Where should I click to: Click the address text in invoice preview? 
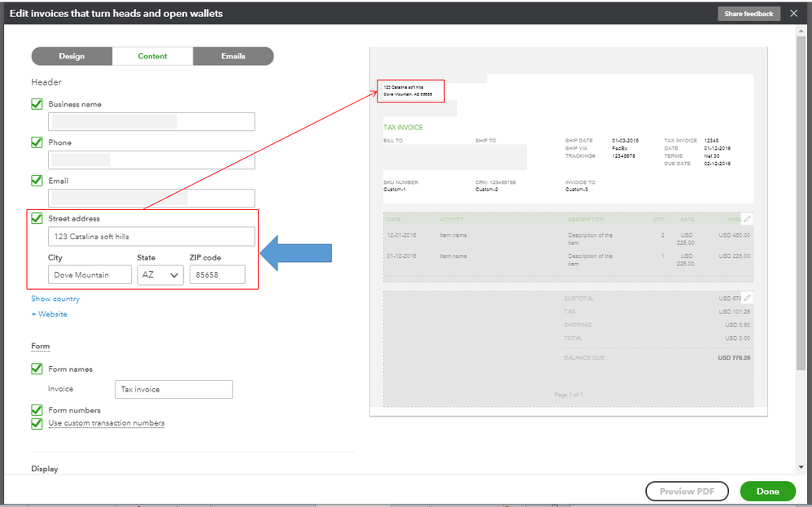coord(408,91)
